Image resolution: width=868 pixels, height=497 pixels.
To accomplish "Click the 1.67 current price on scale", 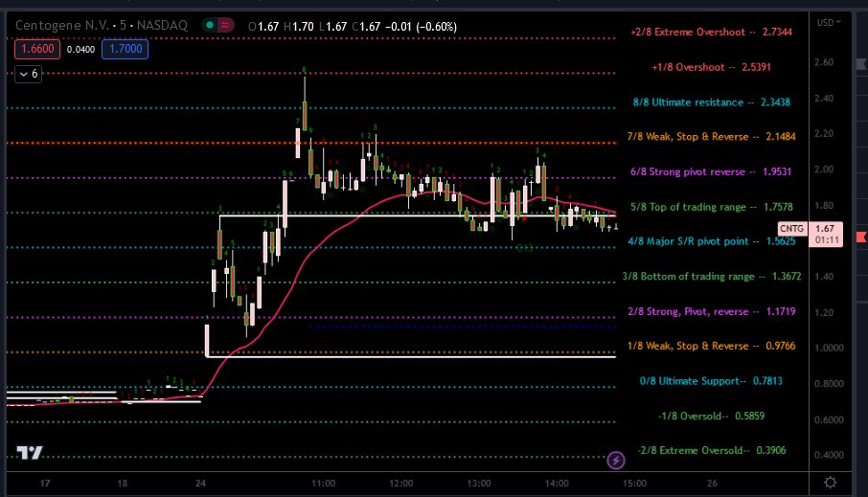I will [825, 229].
